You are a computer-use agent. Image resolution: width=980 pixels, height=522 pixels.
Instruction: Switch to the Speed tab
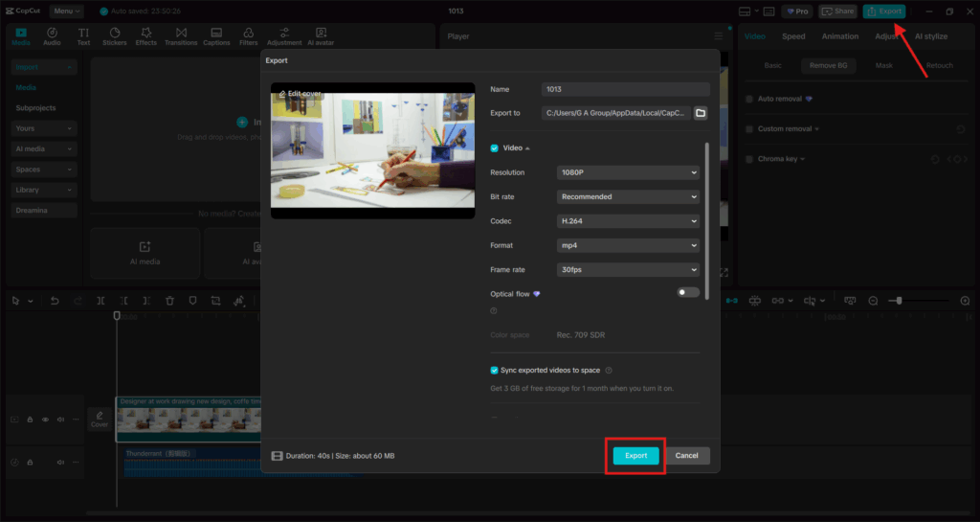coord(793,36)
